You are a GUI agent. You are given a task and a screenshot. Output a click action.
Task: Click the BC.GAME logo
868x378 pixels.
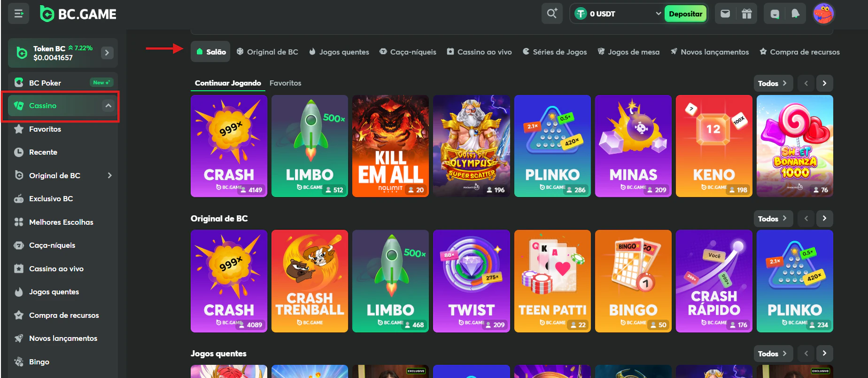[x=78, y=14]
